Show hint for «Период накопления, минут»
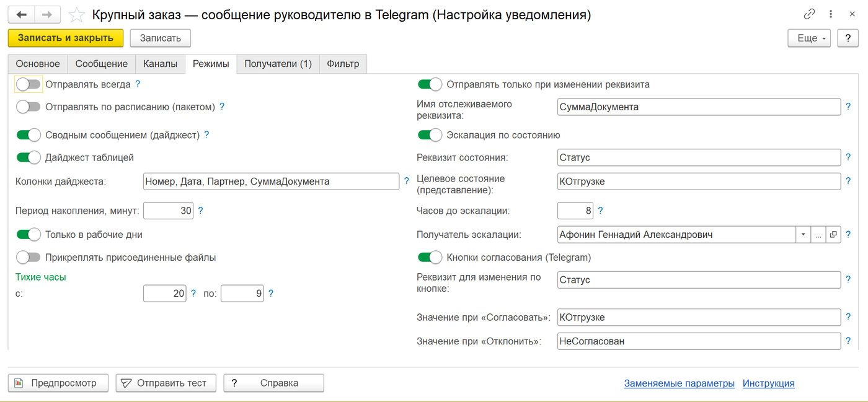 coord(200,211)
